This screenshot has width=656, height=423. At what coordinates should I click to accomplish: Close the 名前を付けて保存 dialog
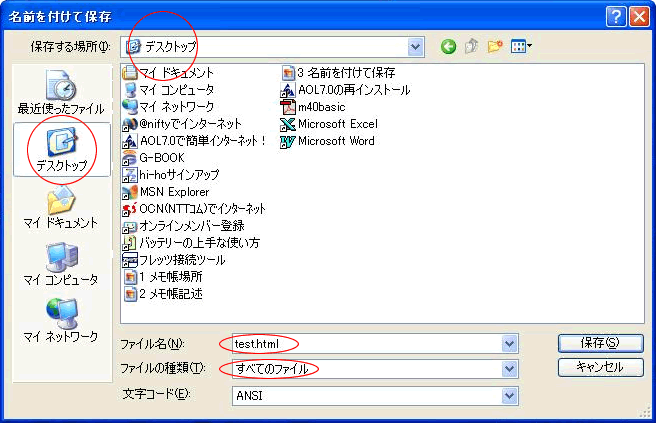640,17
